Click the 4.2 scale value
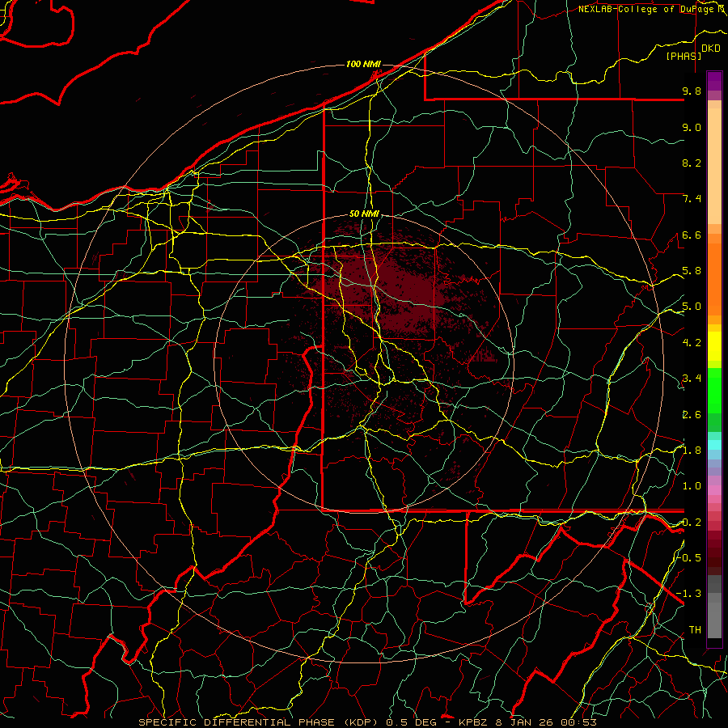Viewport: 728px width, 728px height. point(692,343)
